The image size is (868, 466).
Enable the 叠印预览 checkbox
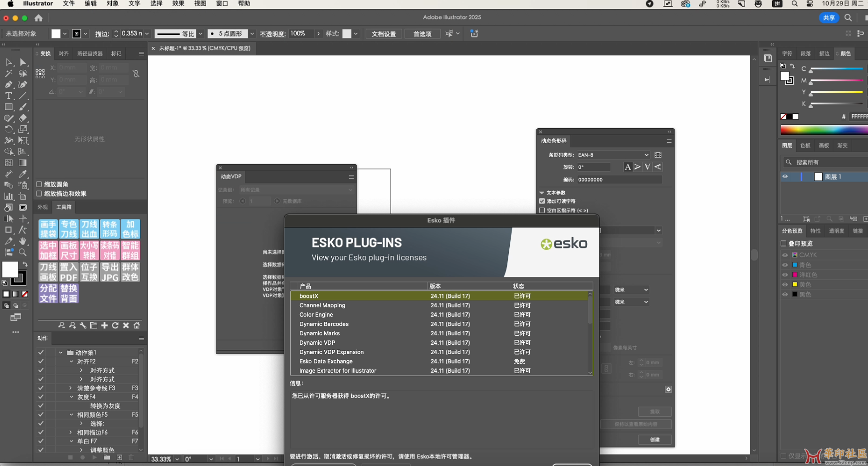pos(783,243)
